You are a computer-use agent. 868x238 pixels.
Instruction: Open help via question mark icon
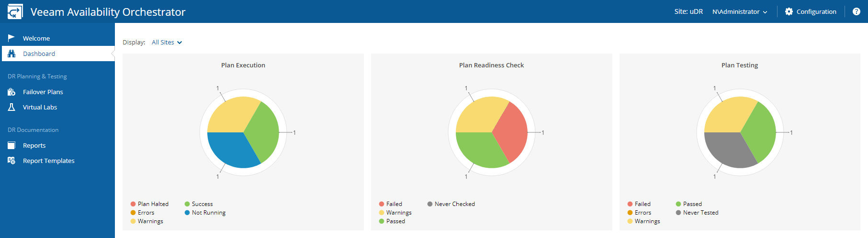[x=857, y=11]
